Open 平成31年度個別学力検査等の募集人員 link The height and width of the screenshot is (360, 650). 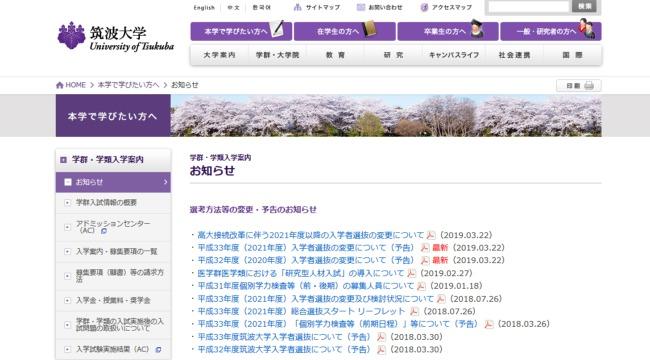(306, 286)
